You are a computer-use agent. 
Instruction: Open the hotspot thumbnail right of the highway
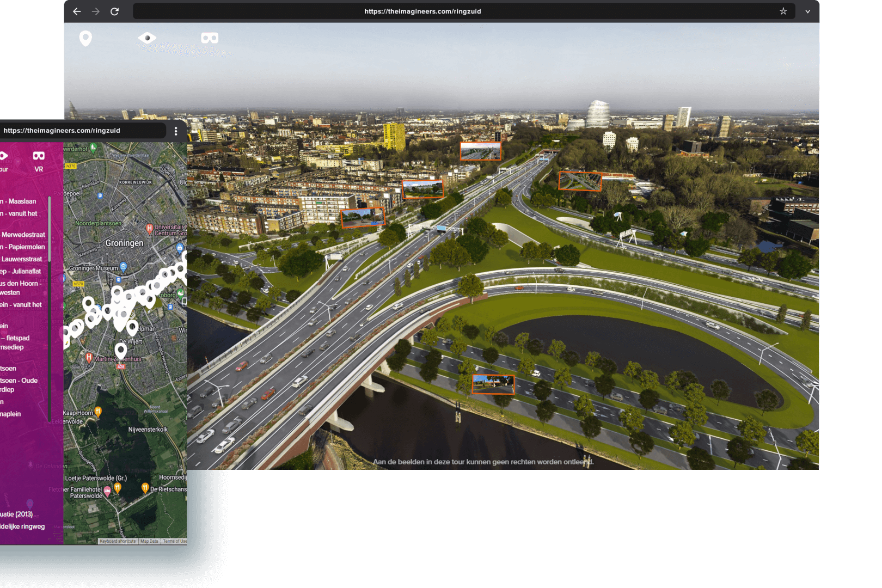(x=580, y=181)
